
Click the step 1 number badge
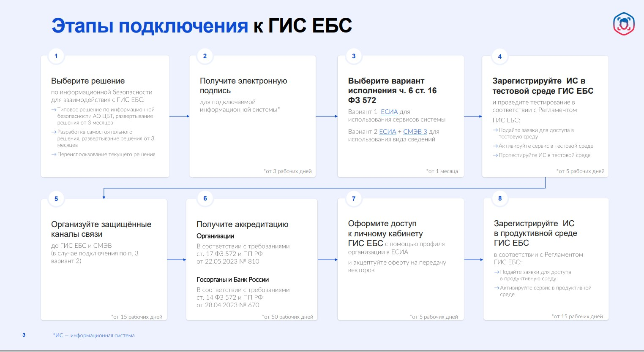[x=56, y=56]
